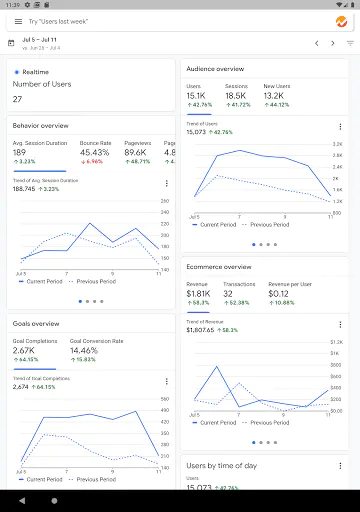Select third page dot in Behavior overview
The image size is (360, 512).
click(95, 301)
